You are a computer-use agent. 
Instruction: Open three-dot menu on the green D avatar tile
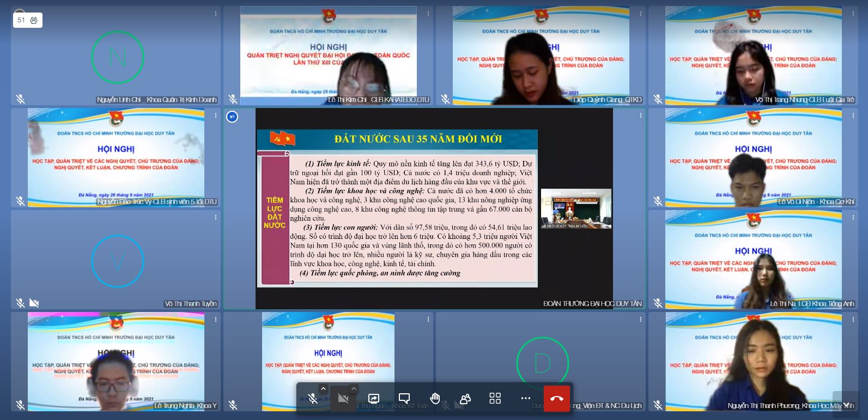[641, 319]
